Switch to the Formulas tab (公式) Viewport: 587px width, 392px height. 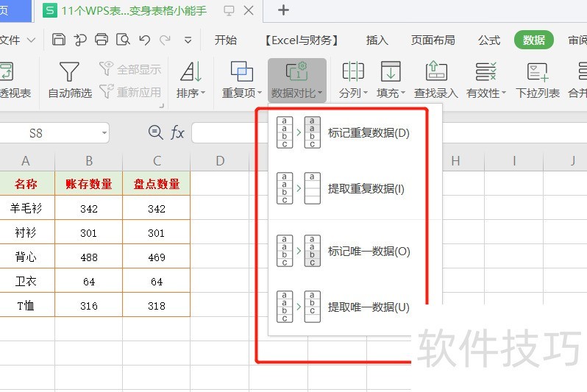pos(488,40)
